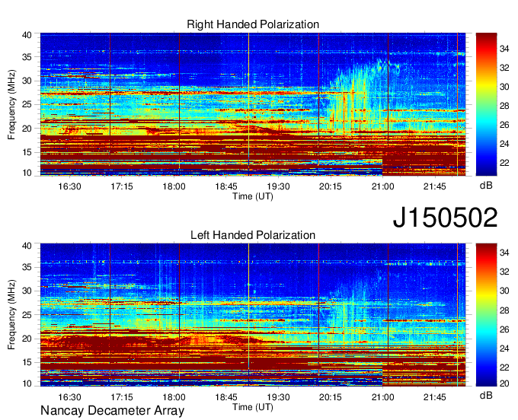The height and width of the screenshot is (420, 518).
Task: Click the 17:15 tick label on the bottom plot
Action: (122, 397)
